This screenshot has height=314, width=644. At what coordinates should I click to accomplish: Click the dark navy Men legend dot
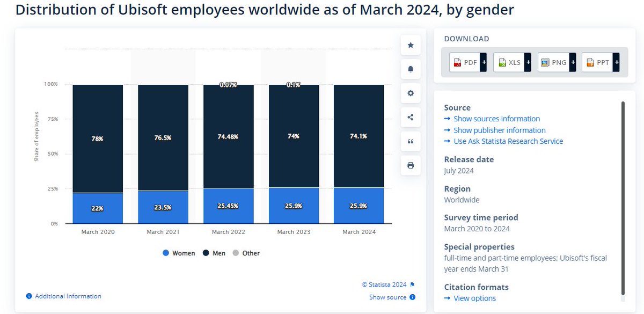click(206, 253)
